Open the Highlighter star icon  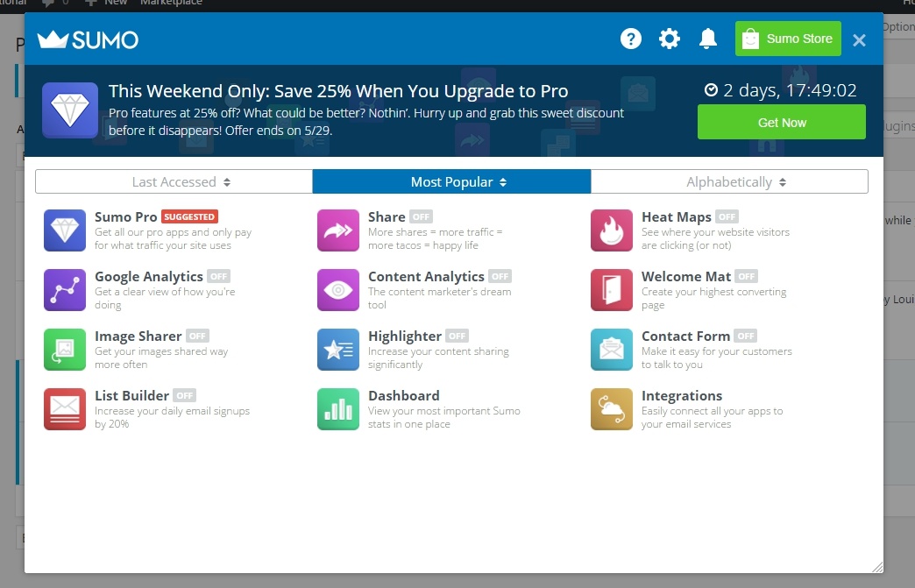pyautogui.click(x=338, y=350)
